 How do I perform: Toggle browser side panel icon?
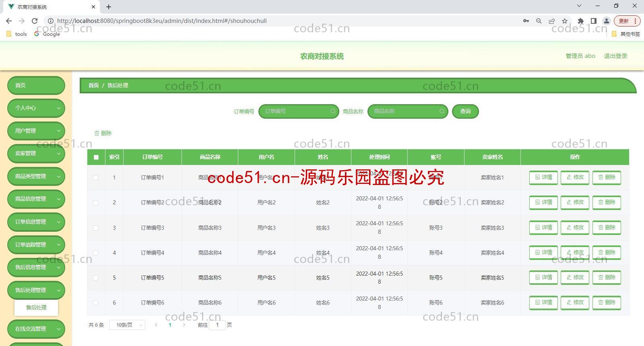pos(593,21)
